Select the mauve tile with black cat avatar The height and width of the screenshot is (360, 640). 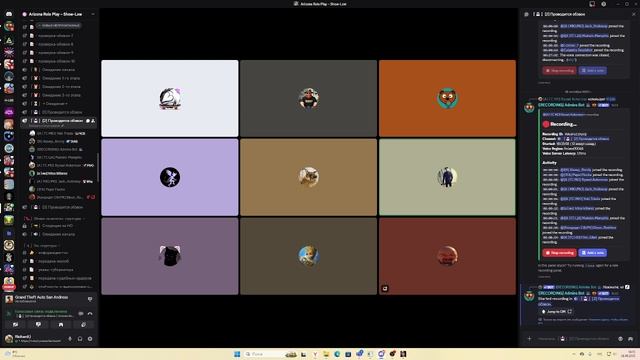pyautogui.click(x=170, y=256)
